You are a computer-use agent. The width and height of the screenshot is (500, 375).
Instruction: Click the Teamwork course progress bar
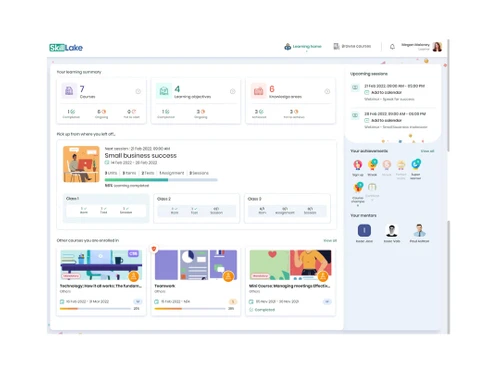pyautogui.click(x=190, y=309)
